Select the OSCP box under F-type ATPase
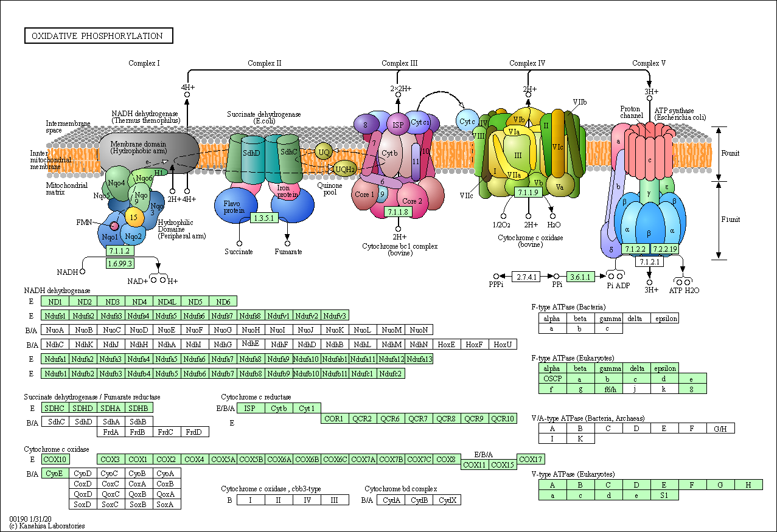The width and height of the screenshot is (777, 532). pos(552,378)
